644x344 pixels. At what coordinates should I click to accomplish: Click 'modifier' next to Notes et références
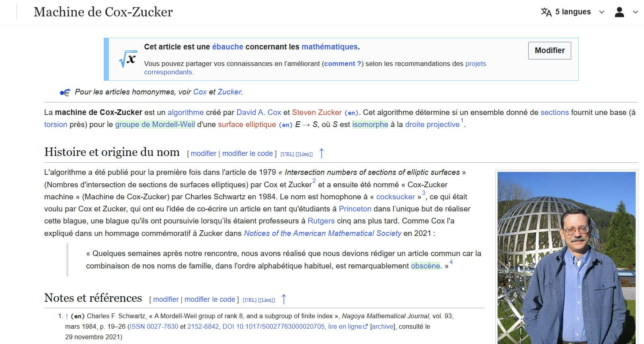click(x=166, y=299)
